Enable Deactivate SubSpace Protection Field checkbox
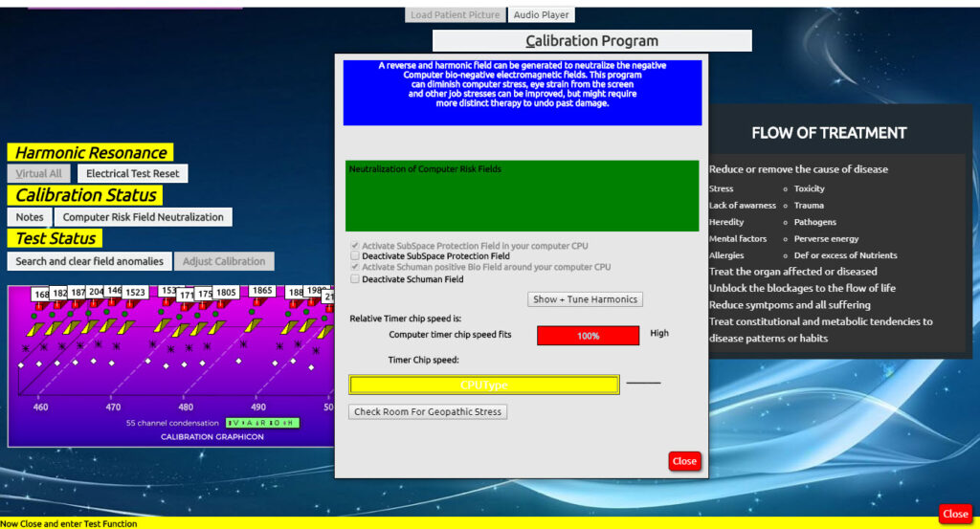980x529 pixels. tap(355, 256)
